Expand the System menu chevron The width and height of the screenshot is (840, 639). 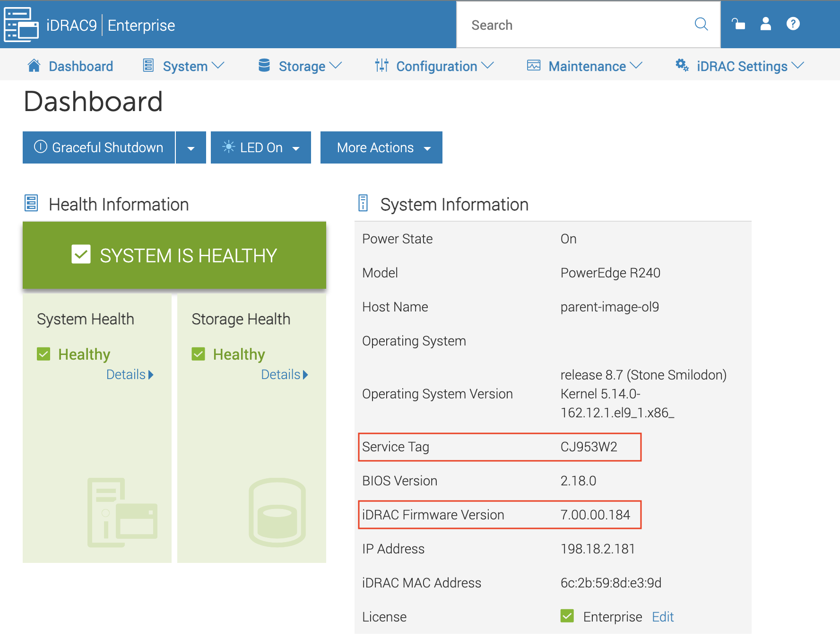218,66
